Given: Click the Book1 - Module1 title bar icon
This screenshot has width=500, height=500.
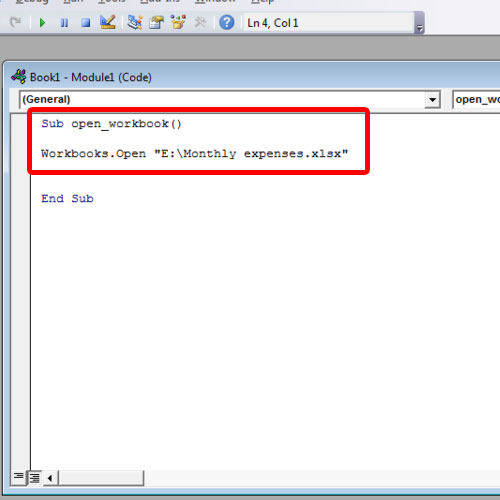Looking at the screenshot, I should click(x=19, y=77).
